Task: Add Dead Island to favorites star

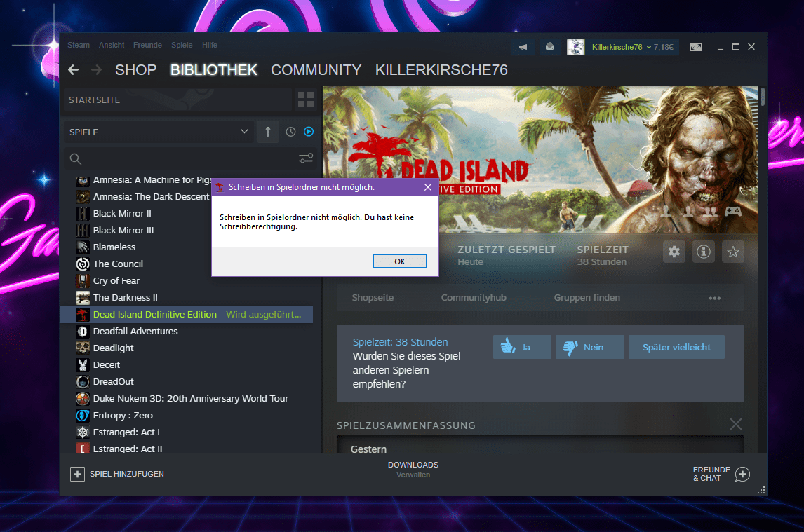Action: 732,252
